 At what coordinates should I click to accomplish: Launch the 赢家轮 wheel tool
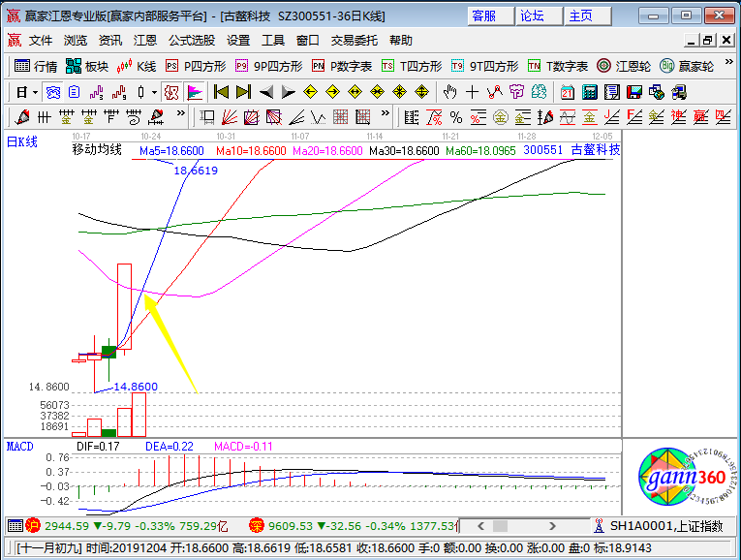pos(687,66)
